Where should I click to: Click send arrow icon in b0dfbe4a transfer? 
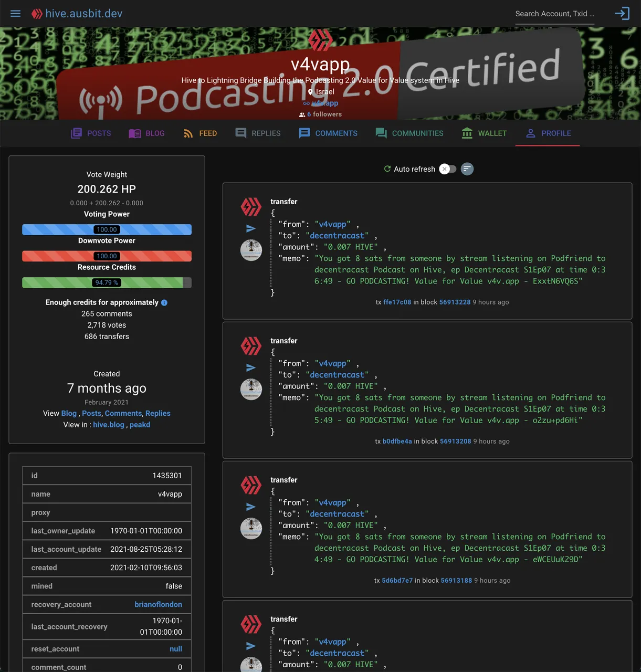point(251,367)
